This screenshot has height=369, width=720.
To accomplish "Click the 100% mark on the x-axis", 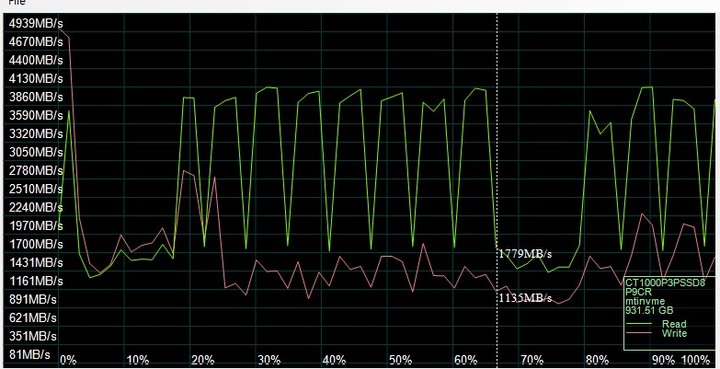I will 696,359.
